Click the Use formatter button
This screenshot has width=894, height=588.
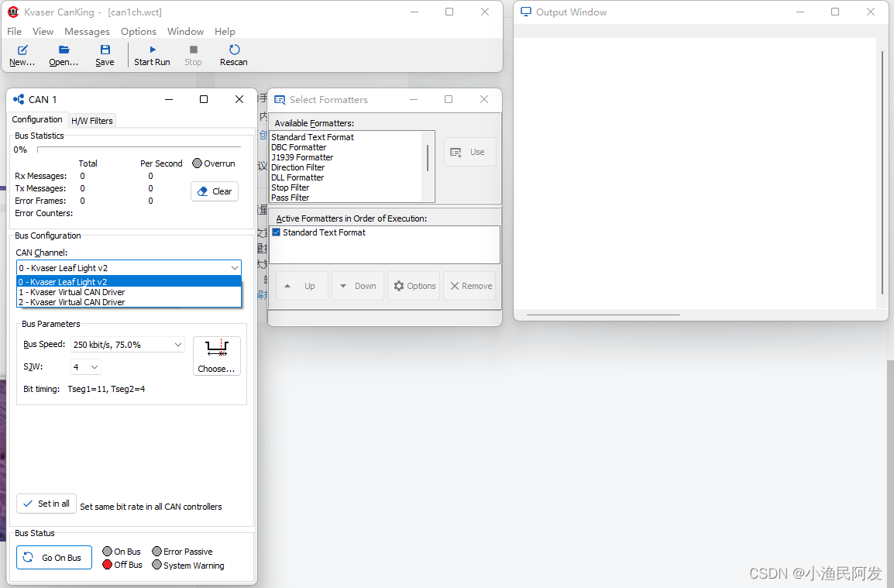[469, 153]
